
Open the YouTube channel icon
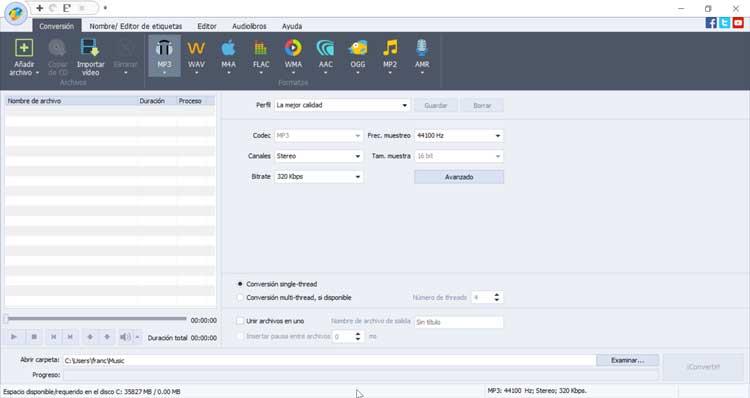point(738,22)
